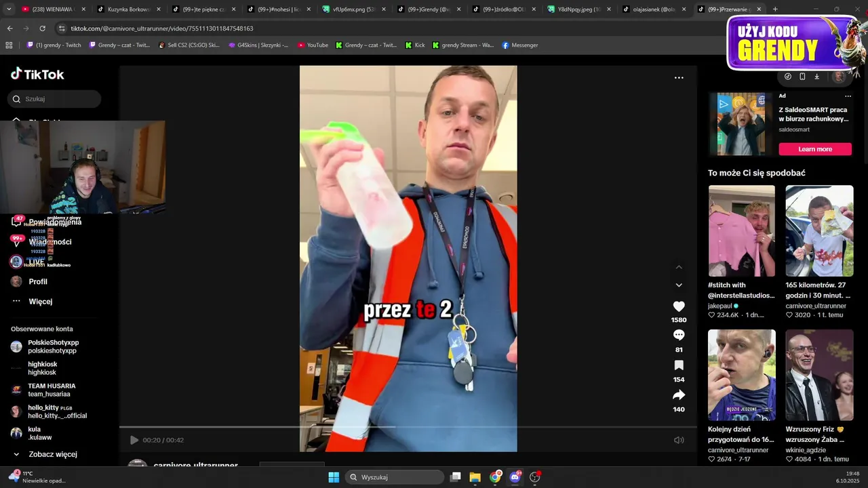
Task: Reload the page
Action: point(42,28)
